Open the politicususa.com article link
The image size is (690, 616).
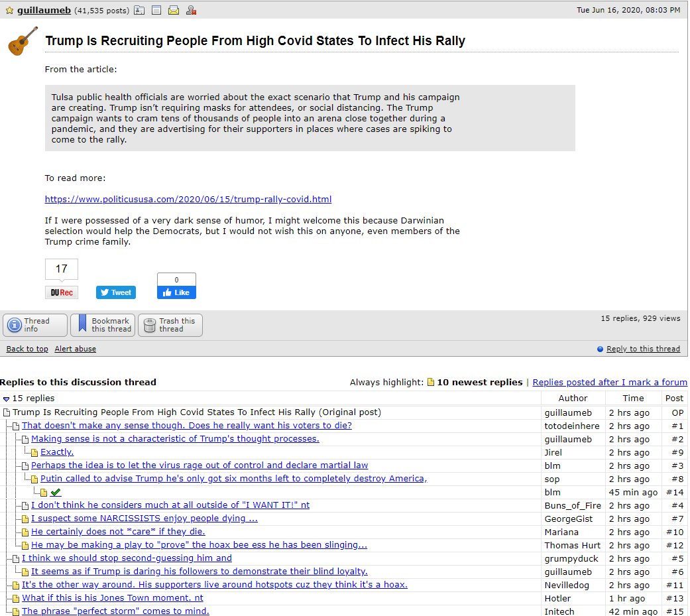pos(188,199)
